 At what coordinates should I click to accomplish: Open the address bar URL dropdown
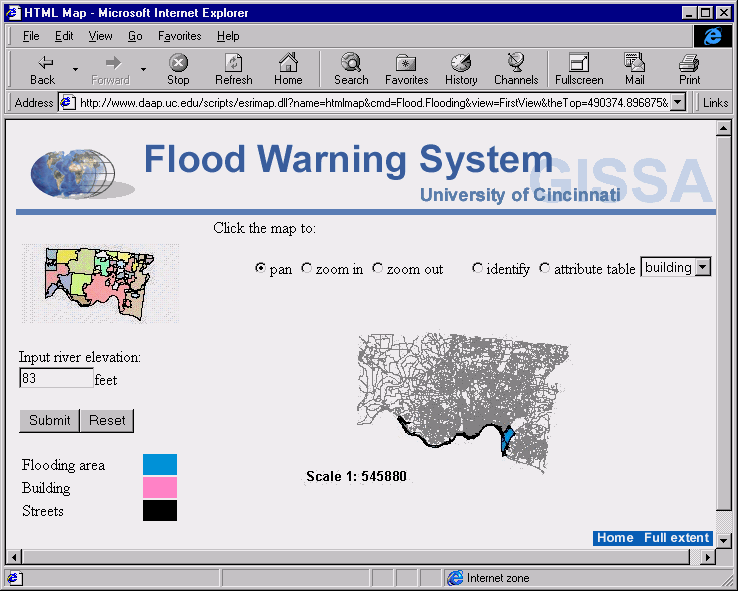[677, 102]
